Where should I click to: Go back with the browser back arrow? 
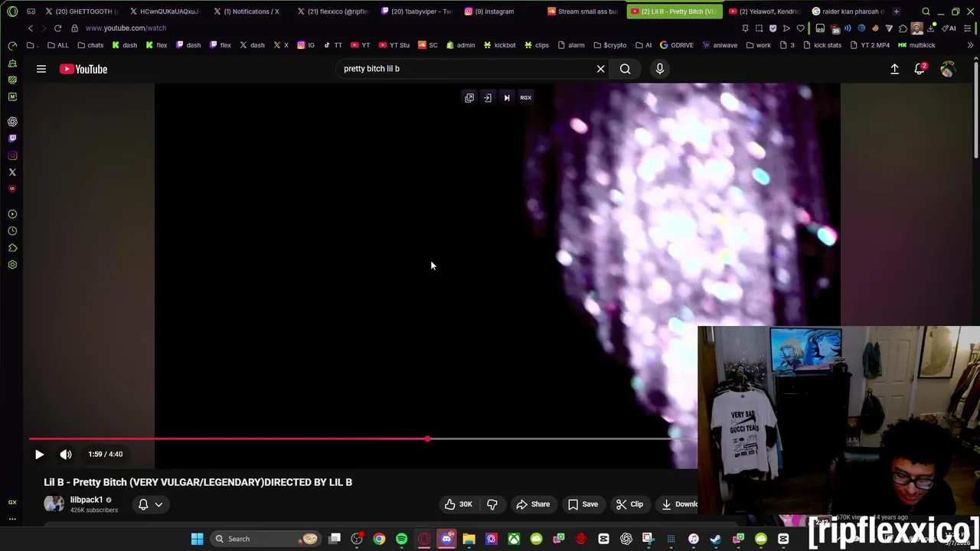31,28
